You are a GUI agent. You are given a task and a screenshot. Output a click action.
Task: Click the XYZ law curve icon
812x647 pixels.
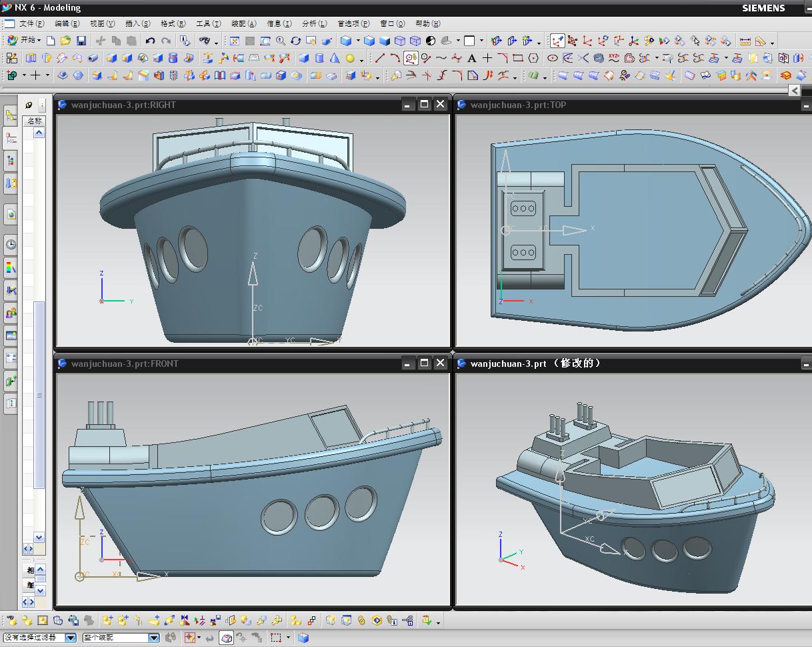click(x=614, y=58)
